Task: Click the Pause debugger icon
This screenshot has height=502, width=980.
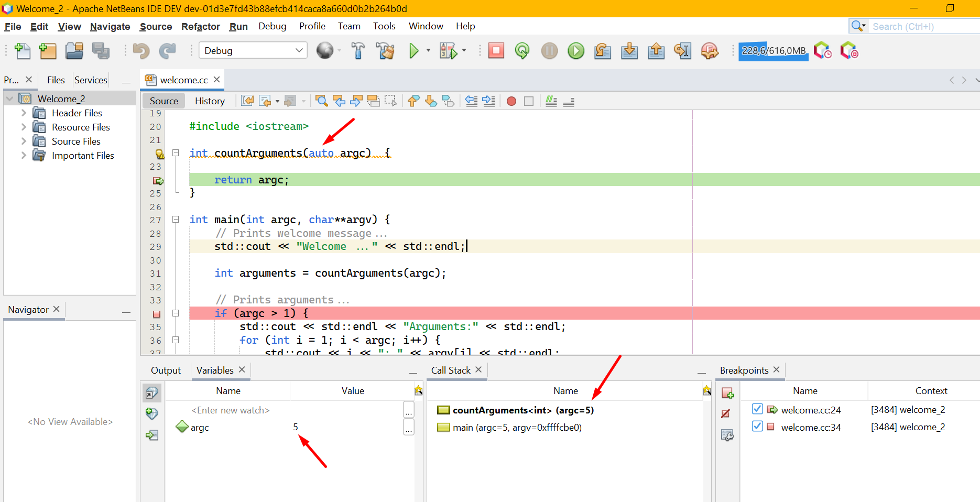Action: [549, 51]
